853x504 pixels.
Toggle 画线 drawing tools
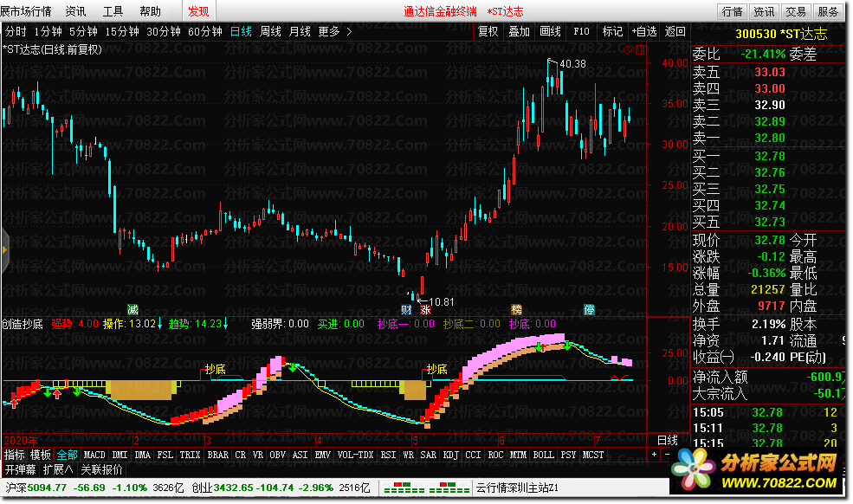pos(550,31)
